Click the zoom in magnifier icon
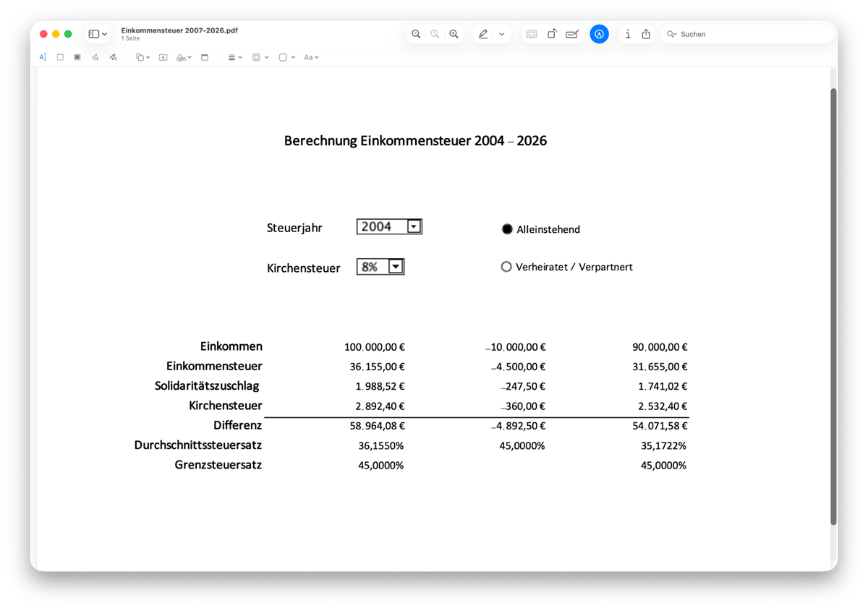Screen dimensions: 868x611 [454, 34]
